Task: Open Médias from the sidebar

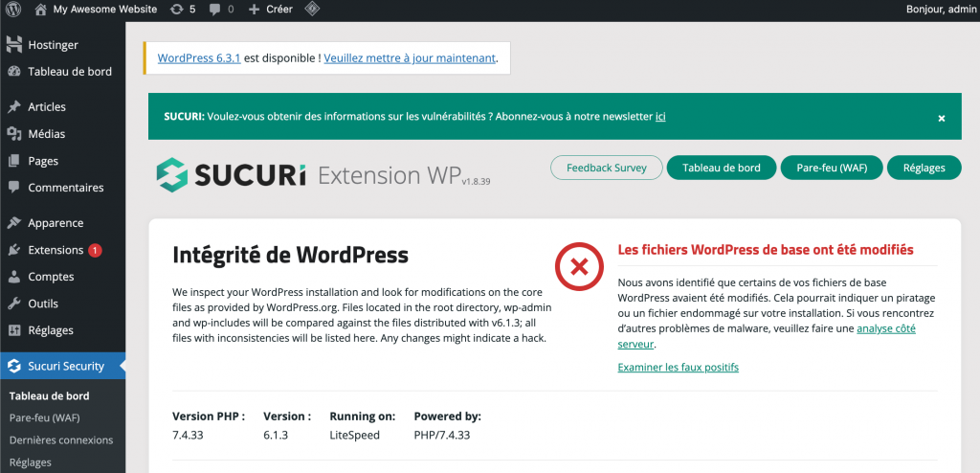Action: coord(46,134)
